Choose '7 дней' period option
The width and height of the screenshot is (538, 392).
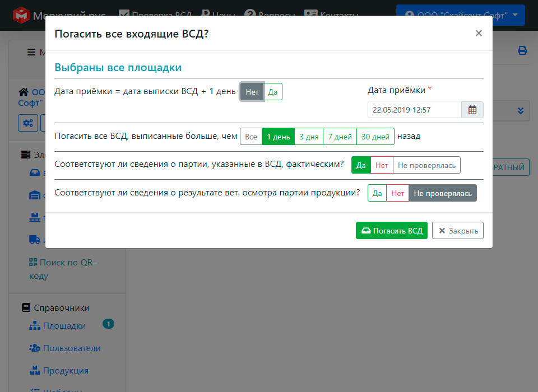pos(340,137)
